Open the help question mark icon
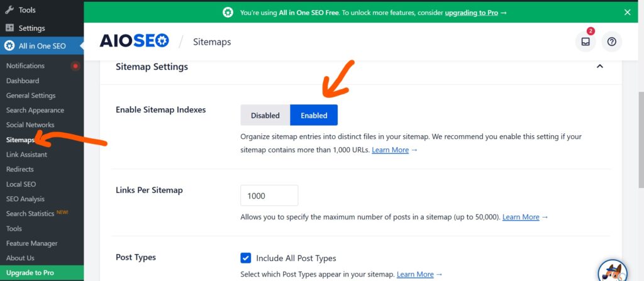 (611, 41)
